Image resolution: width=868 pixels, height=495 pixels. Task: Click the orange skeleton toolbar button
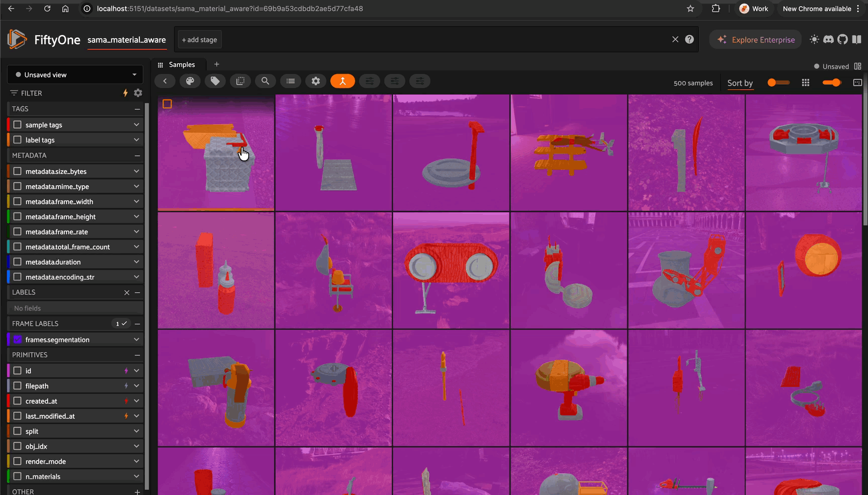click(342, 81)
